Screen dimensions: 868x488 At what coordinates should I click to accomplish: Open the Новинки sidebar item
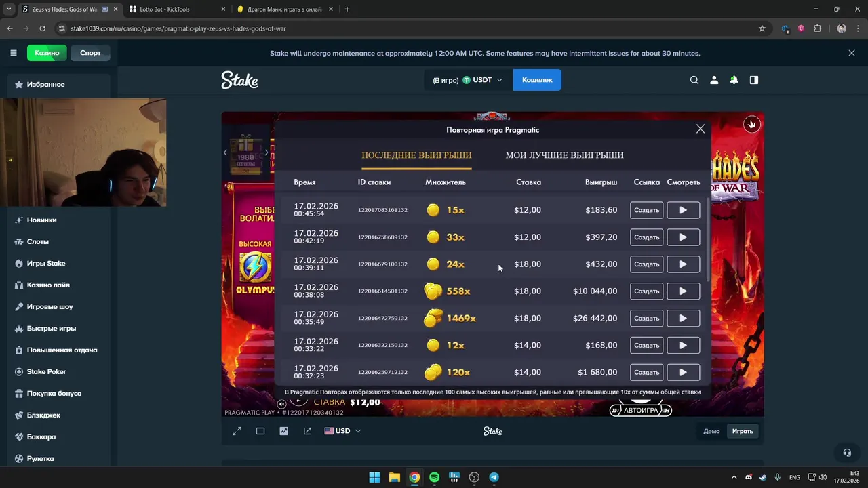pyautogui.click(x=58, y=220)
